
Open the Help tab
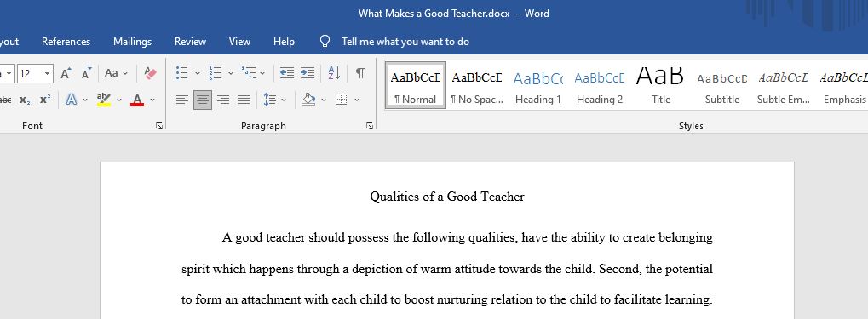284,42
